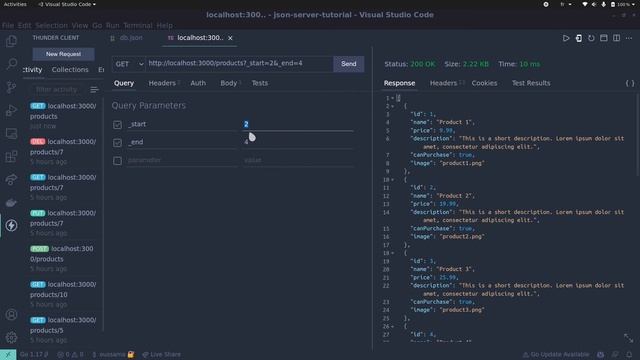Click Go 1.17 version in status bar
This screenshot has width=640, height=360.
34,354
